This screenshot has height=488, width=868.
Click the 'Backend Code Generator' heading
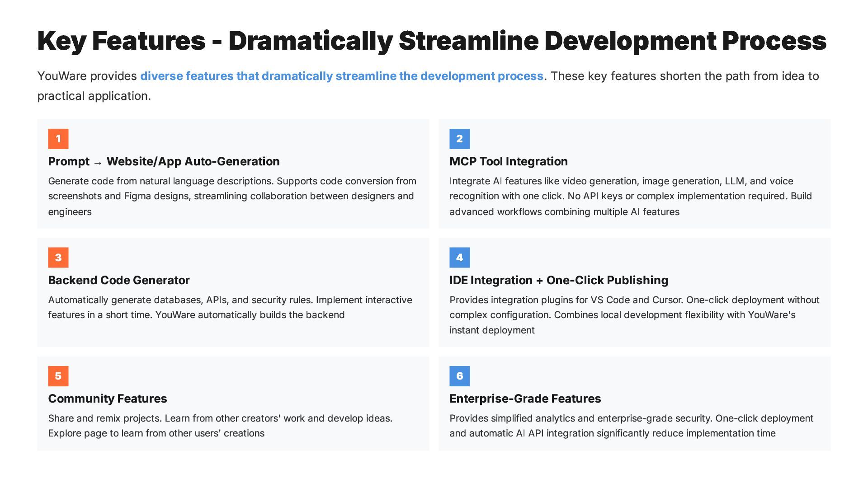click(x=118, y=280)
